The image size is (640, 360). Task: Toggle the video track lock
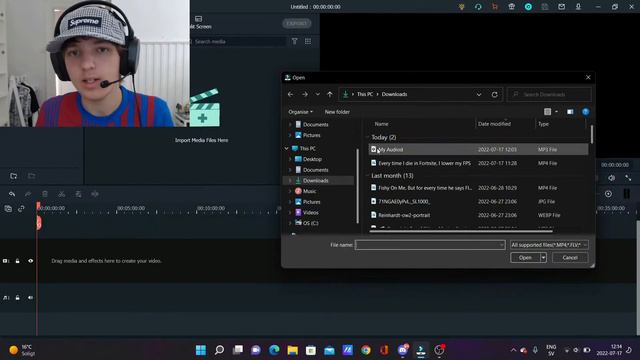[x=18, y=261]
